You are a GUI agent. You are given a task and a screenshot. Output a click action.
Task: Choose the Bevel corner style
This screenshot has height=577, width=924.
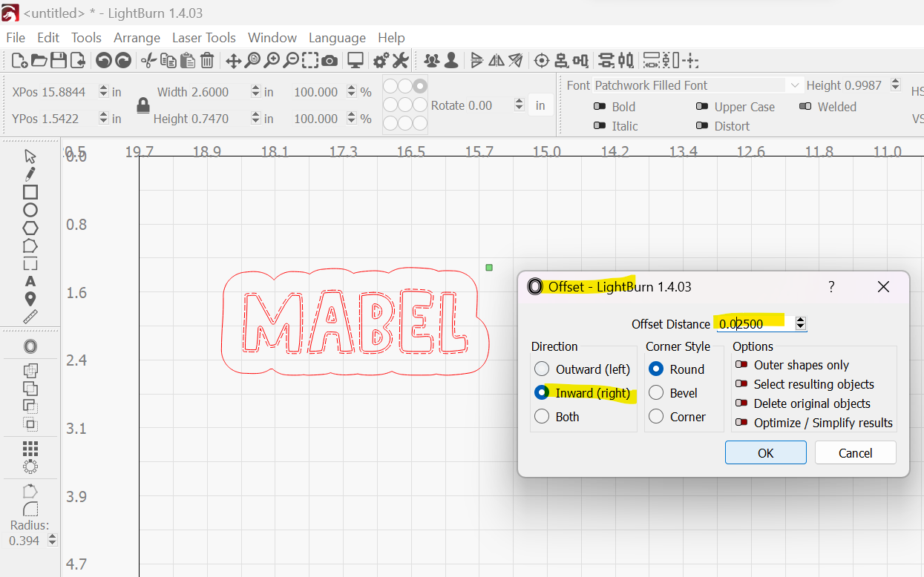656,393
